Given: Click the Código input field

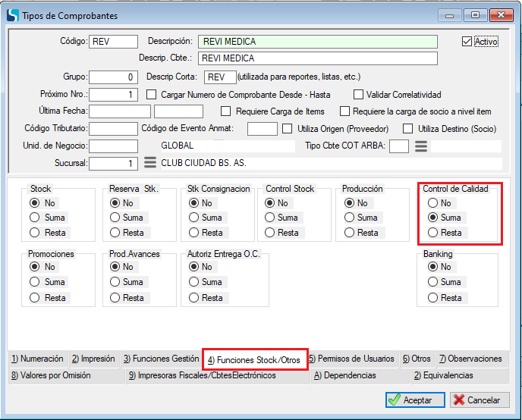Looking at the screenshot, I should (114, 42).
